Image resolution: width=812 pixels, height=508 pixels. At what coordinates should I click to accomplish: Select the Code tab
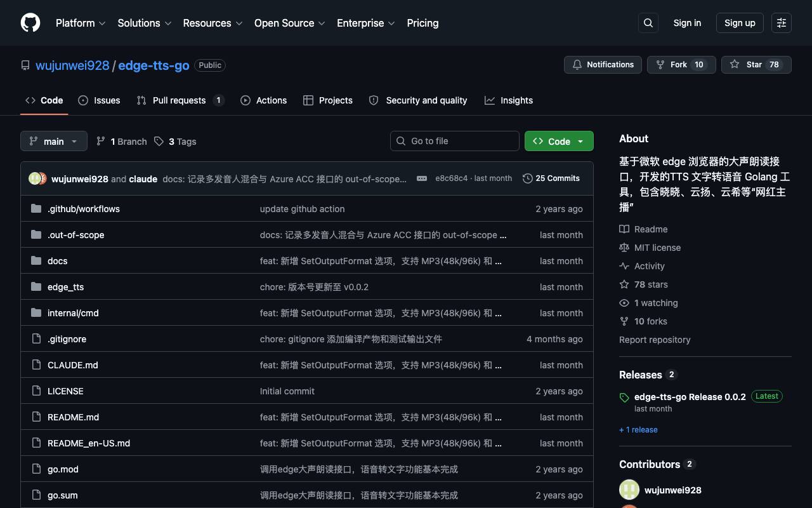(44, 100)
